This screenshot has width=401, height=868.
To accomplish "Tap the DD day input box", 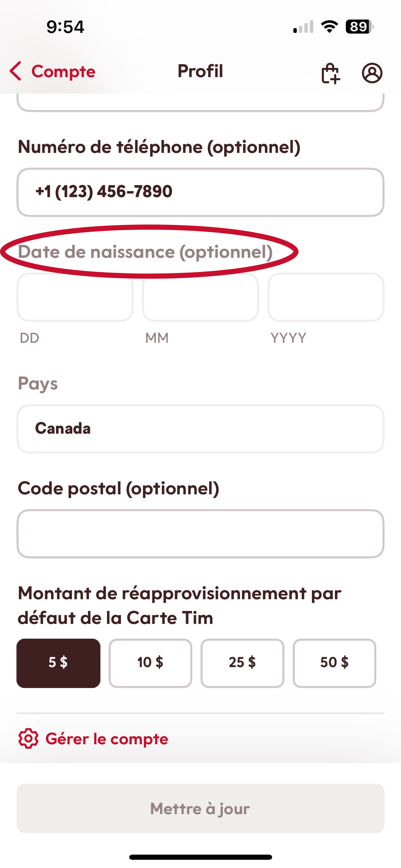I will point(75,297).
